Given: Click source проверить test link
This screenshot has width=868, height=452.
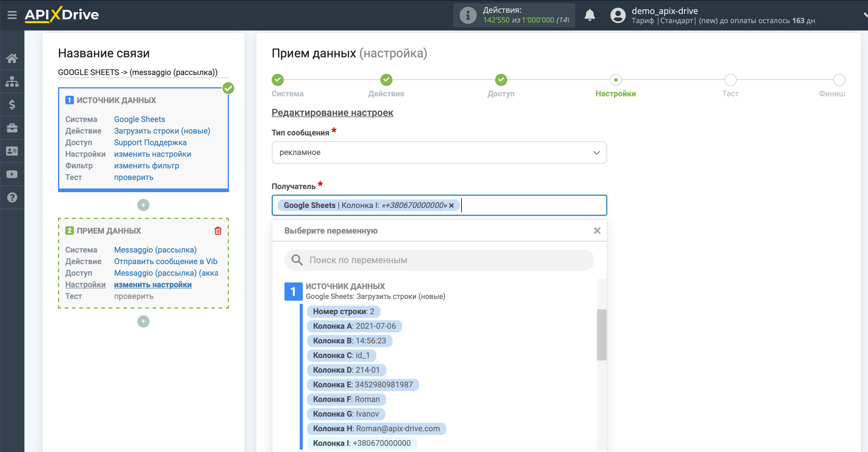Looking at the screenshot, I should point(134,178).
